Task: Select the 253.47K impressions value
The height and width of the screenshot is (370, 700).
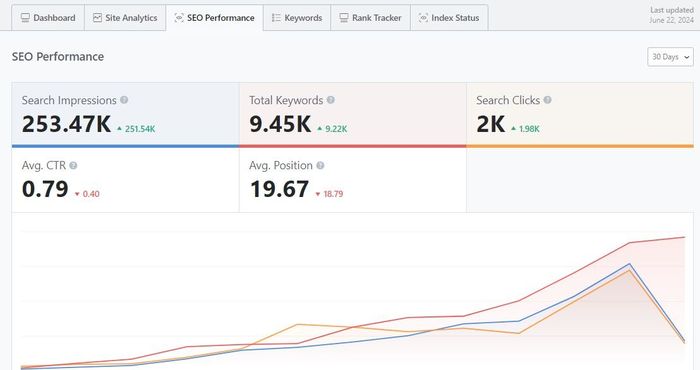Action: 67,124
